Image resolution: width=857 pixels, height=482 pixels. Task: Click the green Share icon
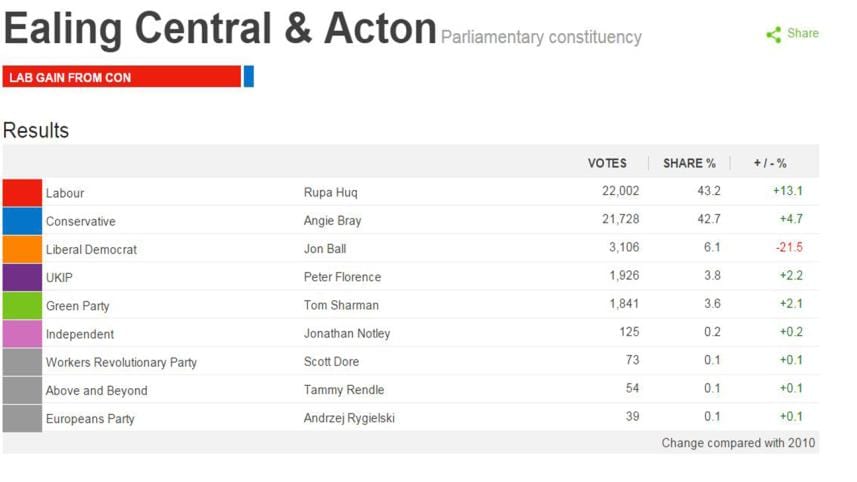point(773,34)
